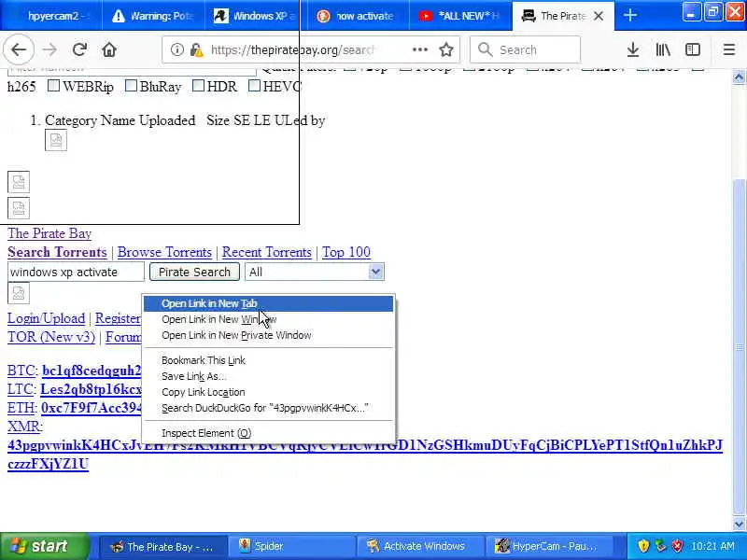Bookmark this page with the star
Viewport: 747px width, 560px height.
click(446, 49)
